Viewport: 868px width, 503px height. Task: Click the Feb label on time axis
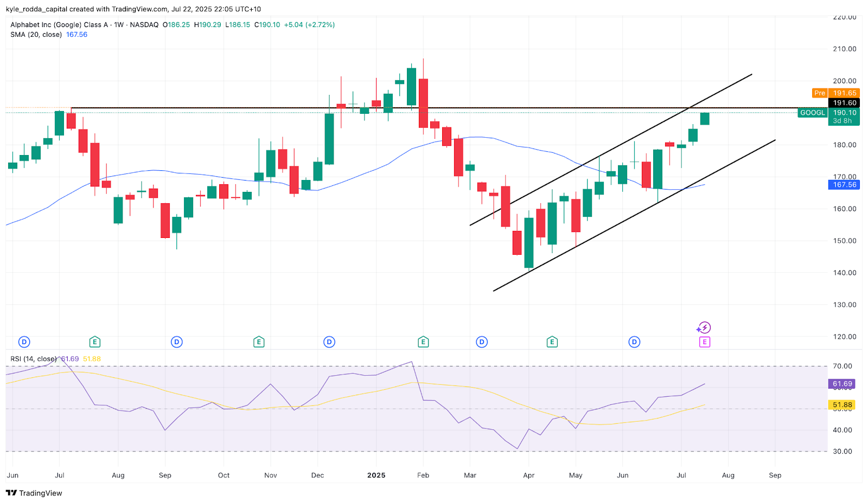click(423, 475)
